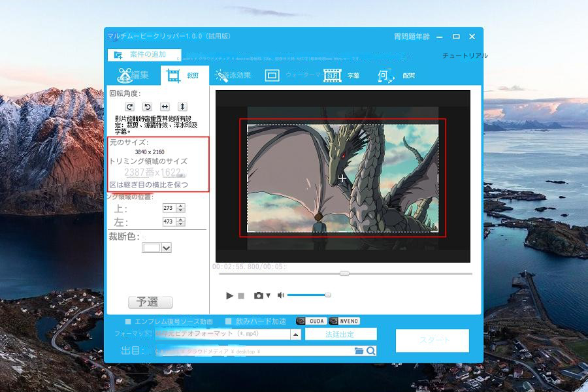Minimize the マルチムービークリッパー window

click(x=440, y=37)
